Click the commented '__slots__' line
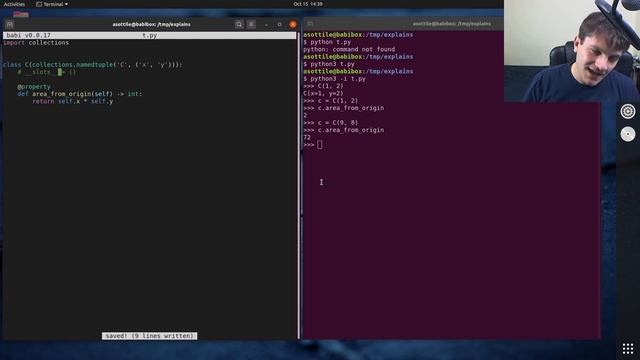 pos(47,72)
